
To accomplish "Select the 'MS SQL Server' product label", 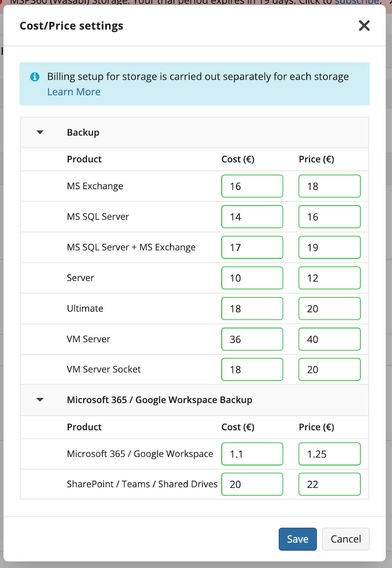I will click(x=98, y=217).
